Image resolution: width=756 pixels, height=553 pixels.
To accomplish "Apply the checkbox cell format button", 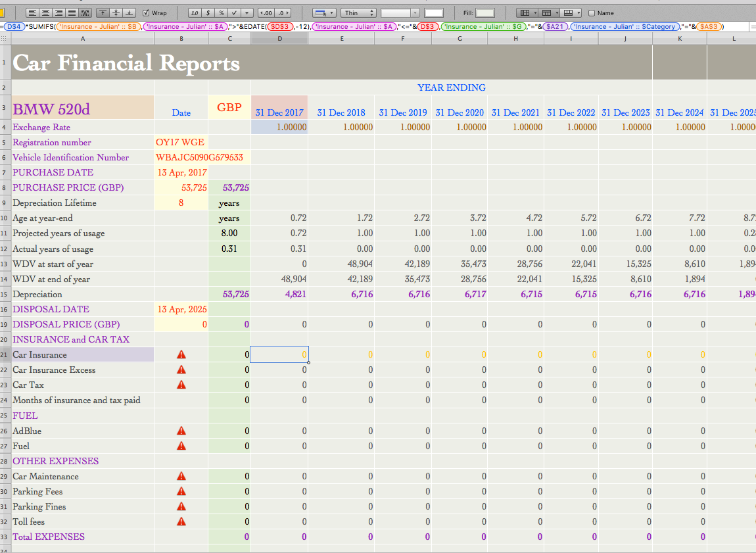I will coord(234,13).
